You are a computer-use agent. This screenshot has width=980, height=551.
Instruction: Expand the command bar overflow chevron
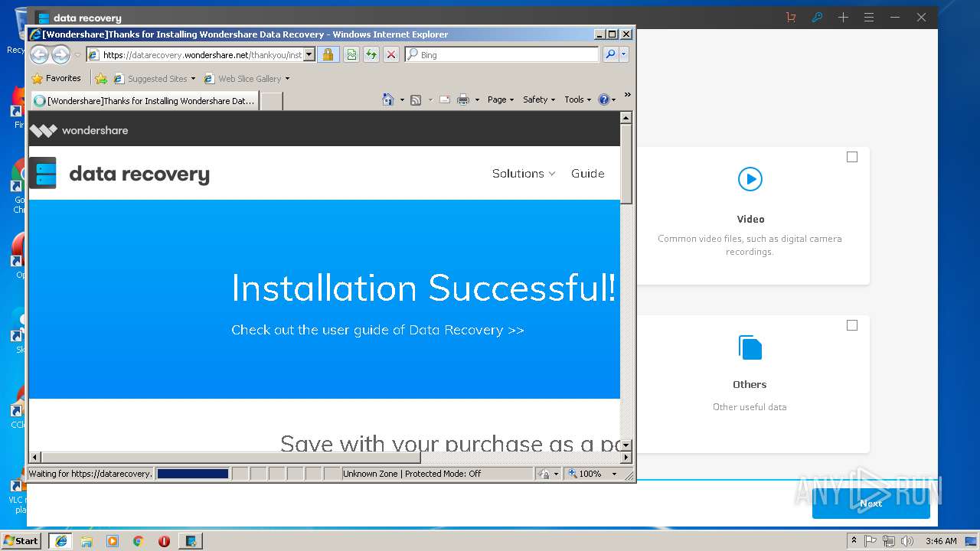[627, 95]
